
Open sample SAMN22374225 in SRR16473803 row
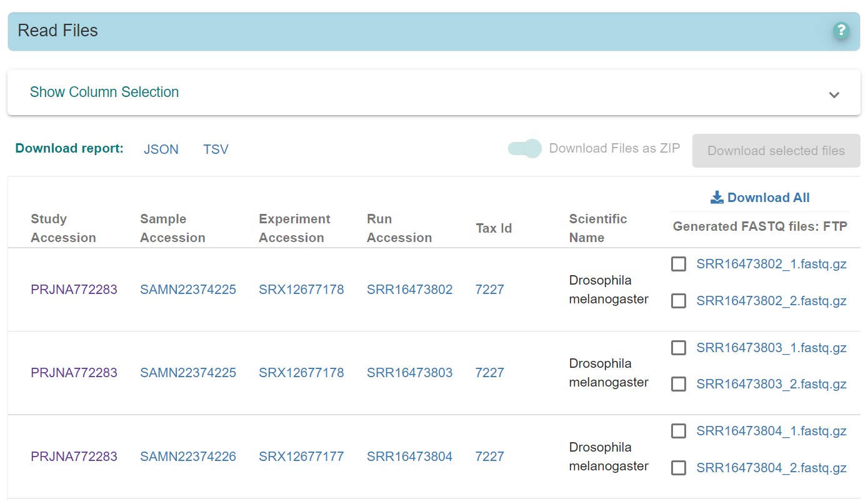pyautogui.click(x=188, y=373)
